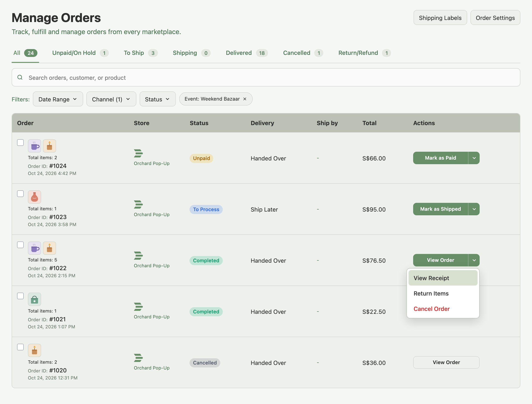The image size is (532, 404).
Task: Click the mug product thumbnail in order #1024
Action: click(x=34, y=146)
